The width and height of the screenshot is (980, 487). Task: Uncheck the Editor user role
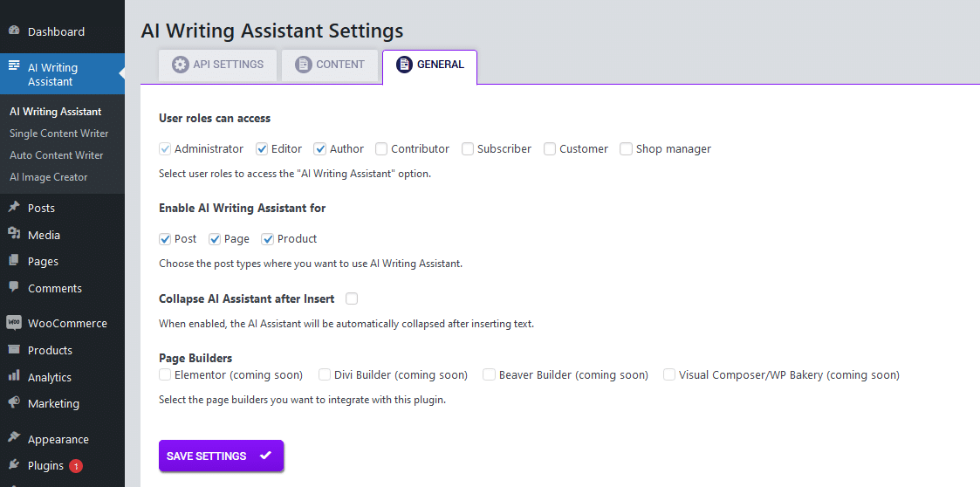pyautogui.click(x=262, y=149)
